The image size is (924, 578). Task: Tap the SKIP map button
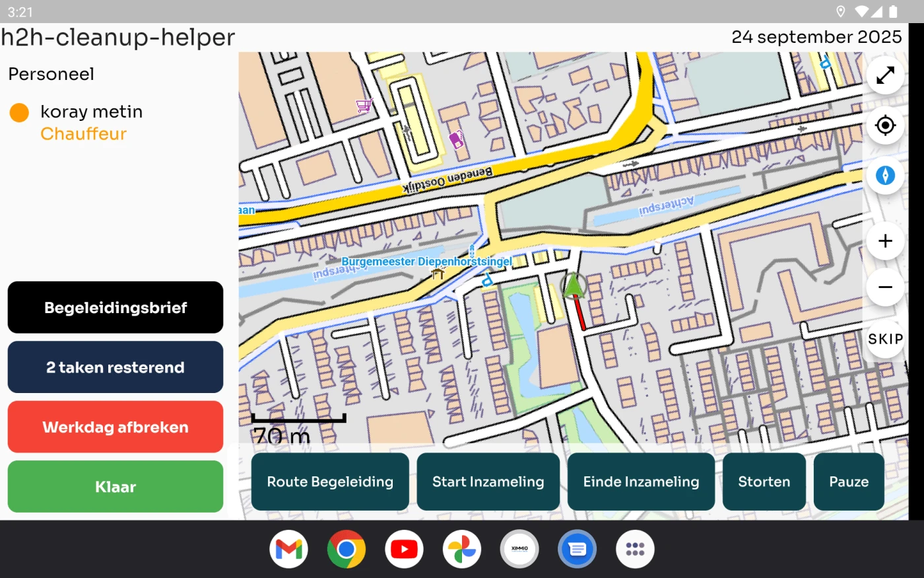coord(885,339)
